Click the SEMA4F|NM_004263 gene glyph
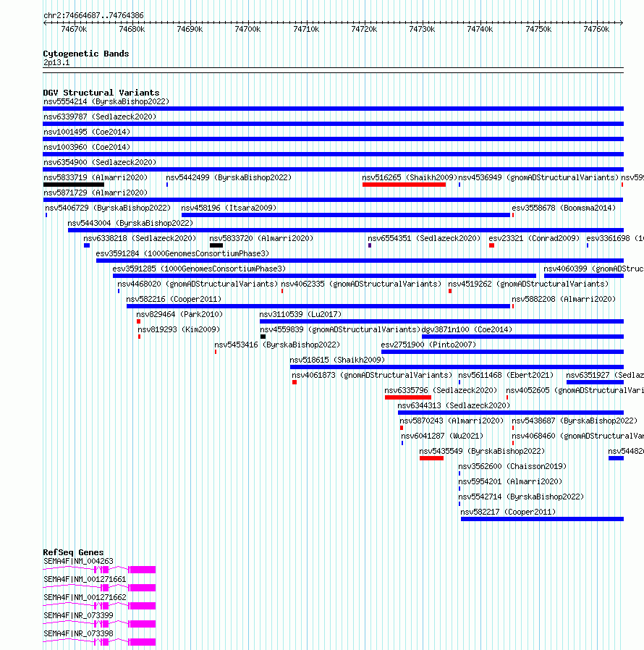This screenshot has height=650, width=644. [x=99, y=570]
